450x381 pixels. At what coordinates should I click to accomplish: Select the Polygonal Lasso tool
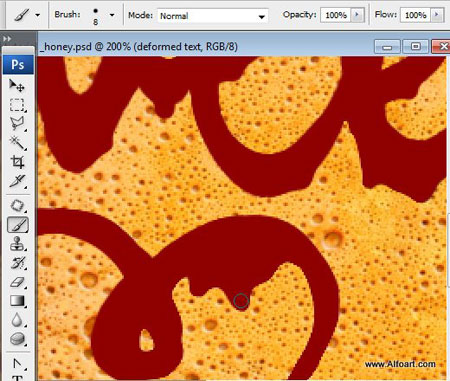[x=17, y=124]
